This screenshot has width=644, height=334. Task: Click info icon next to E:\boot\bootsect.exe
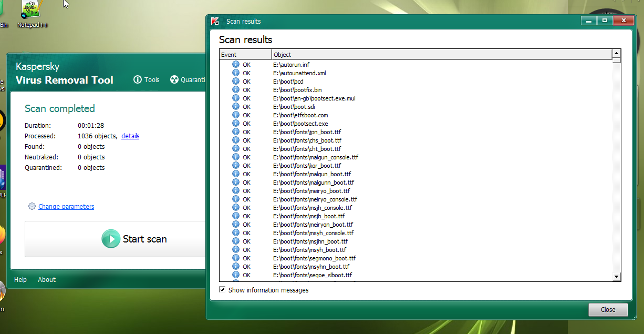(236, 124)
